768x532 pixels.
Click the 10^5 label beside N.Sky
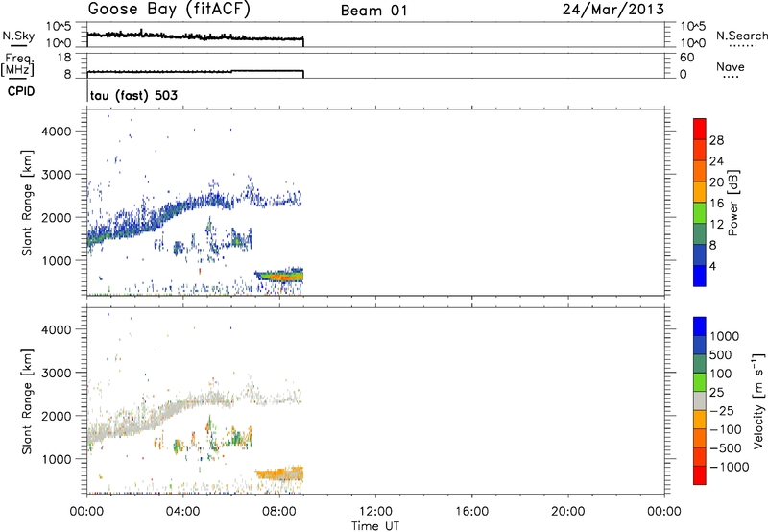pos(59,27)
